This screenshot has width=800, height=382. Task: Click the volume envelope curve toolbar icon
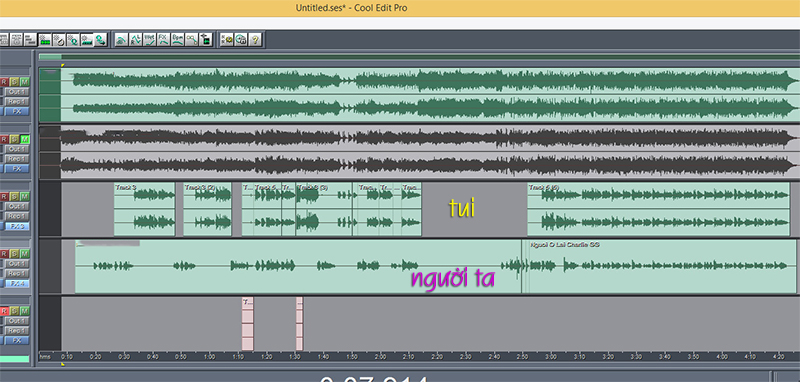121,39
